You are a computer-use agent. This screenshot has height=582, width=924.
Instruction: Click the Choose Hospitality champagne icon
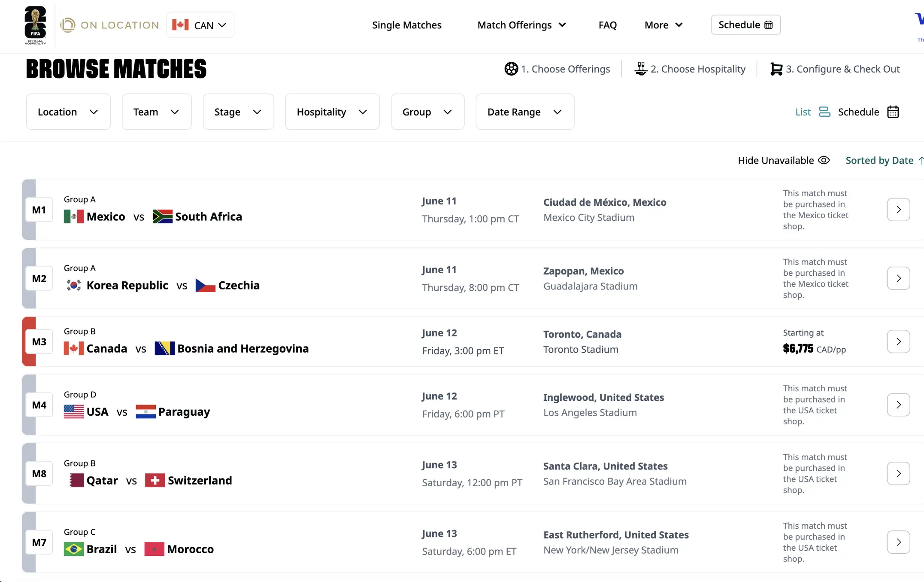point(641,69)
